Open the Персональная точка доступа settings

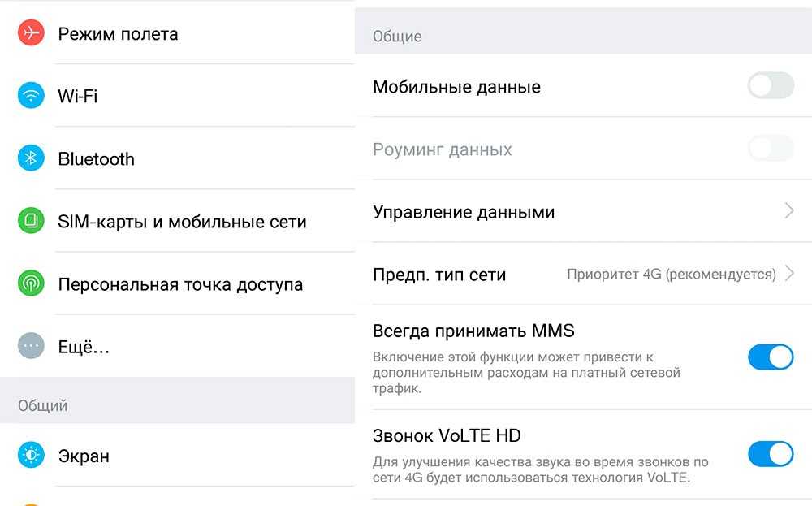(x=180, y=285)
